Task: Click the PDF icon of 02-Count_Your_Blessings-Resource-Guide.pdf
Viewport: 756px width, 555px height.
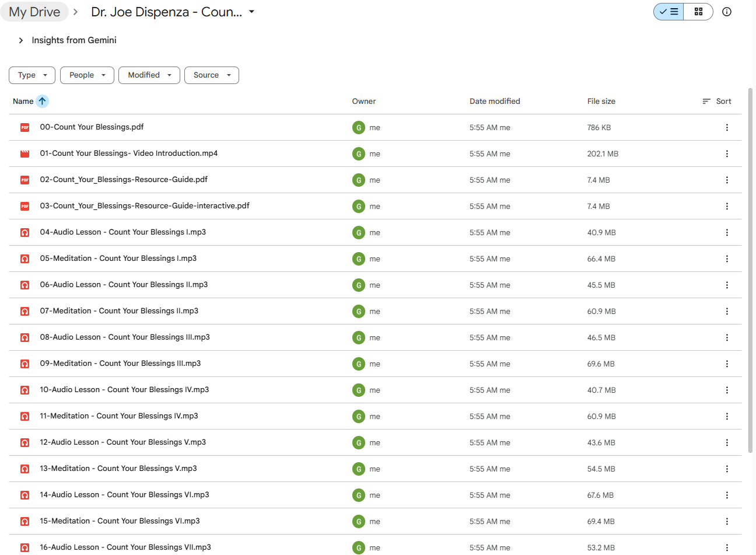Action: point(24,180)
